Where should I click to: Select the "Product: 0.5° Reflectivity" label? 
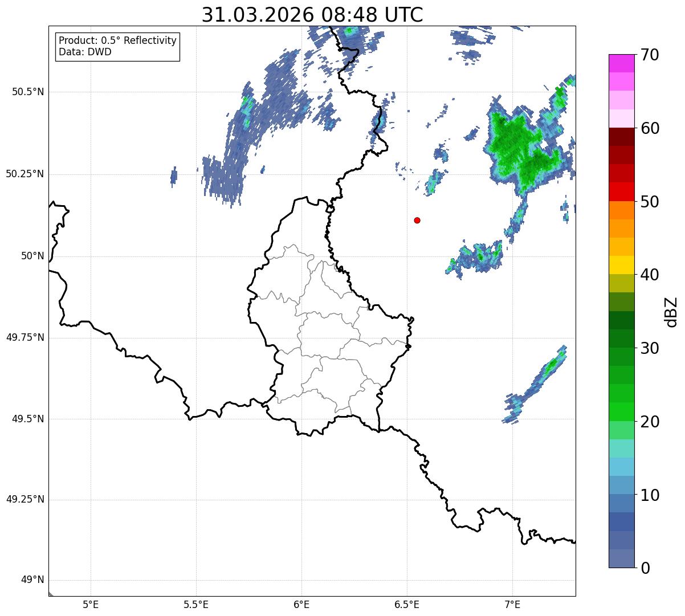coord(117,41)
